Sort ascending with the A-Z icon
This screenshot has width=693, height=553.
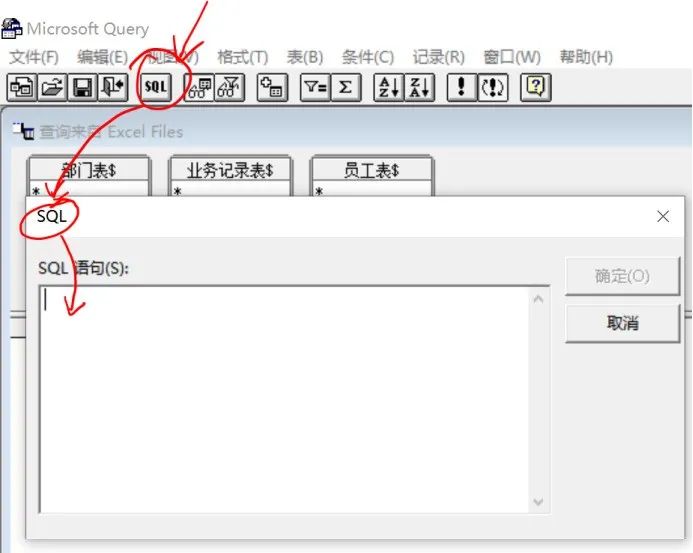(389, 87)
